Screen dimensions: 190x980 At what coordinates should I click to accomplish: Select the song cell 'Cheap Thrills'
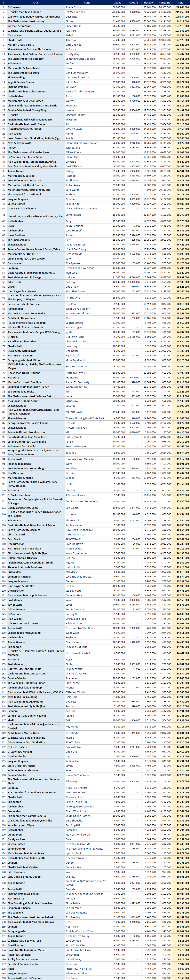pyautogui.click(x=87, y=26)
